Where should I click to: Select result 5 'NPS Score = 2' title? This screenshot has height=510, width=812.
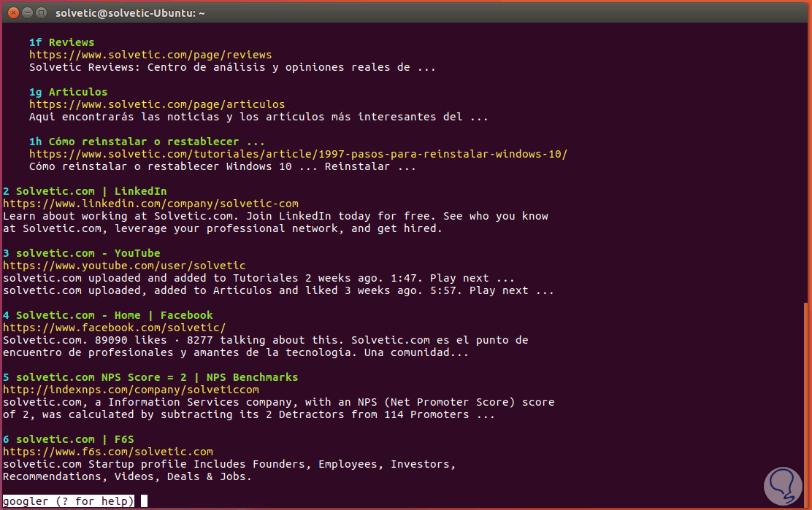click(x=150, y=378)
